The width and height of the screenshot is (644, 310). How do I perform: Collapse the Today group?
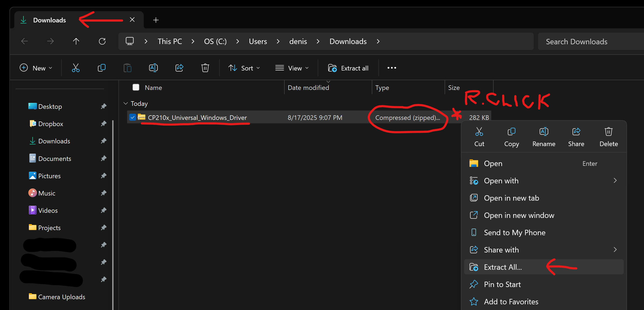point(126,103)
